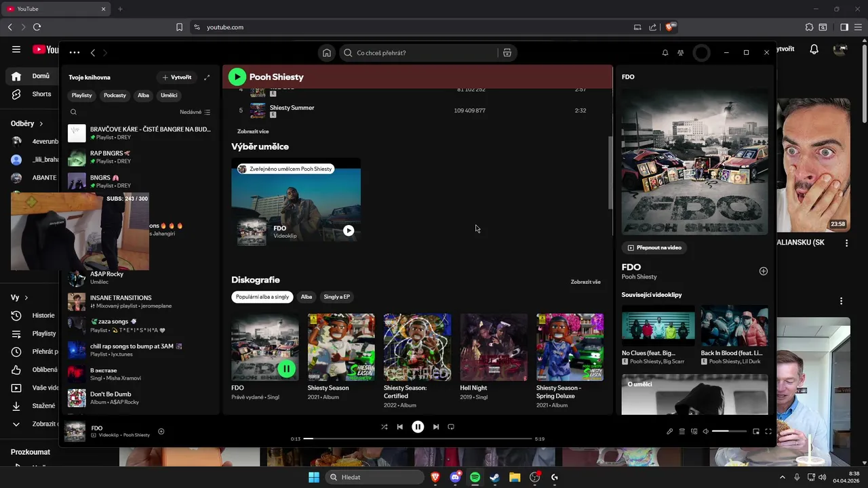Select the Alba library filter chip
868x488 pixels.
click(143, 96)
